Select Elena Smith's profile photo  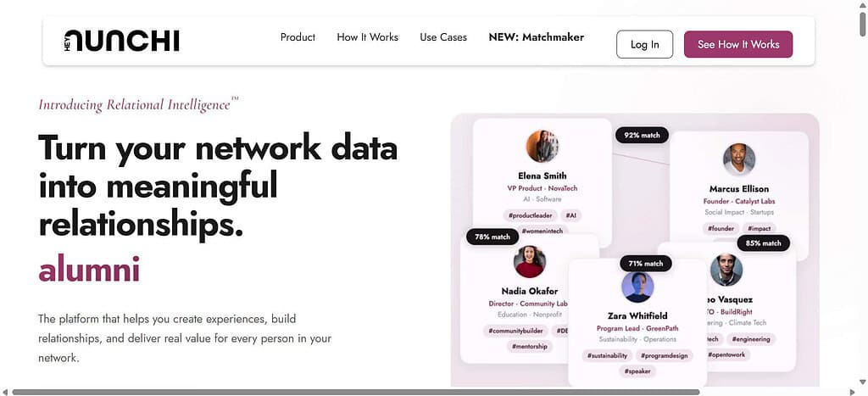pos(542,146)
